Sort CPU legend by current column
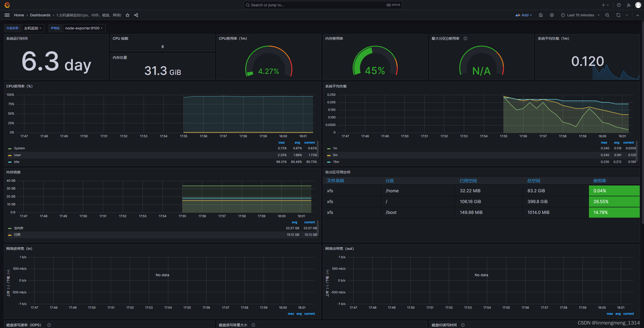 309,143
